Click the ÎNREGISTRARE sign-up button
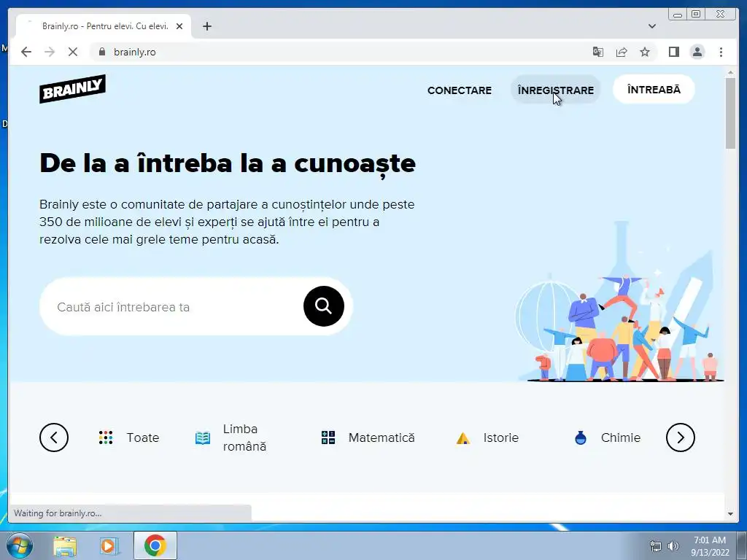Image resolution: width=747 pixels, height=560 pixels. point(555,90)
